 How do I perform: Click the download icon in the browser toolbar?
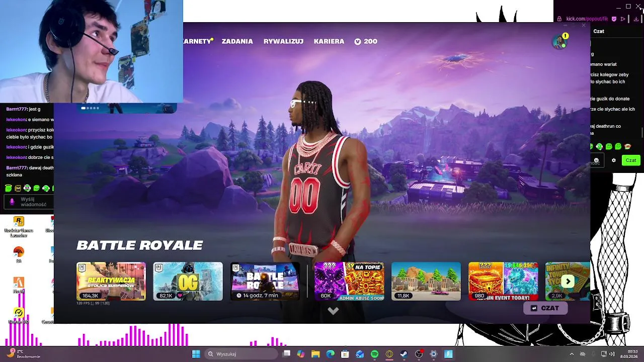pyautogui.click(x=636, y=19)
